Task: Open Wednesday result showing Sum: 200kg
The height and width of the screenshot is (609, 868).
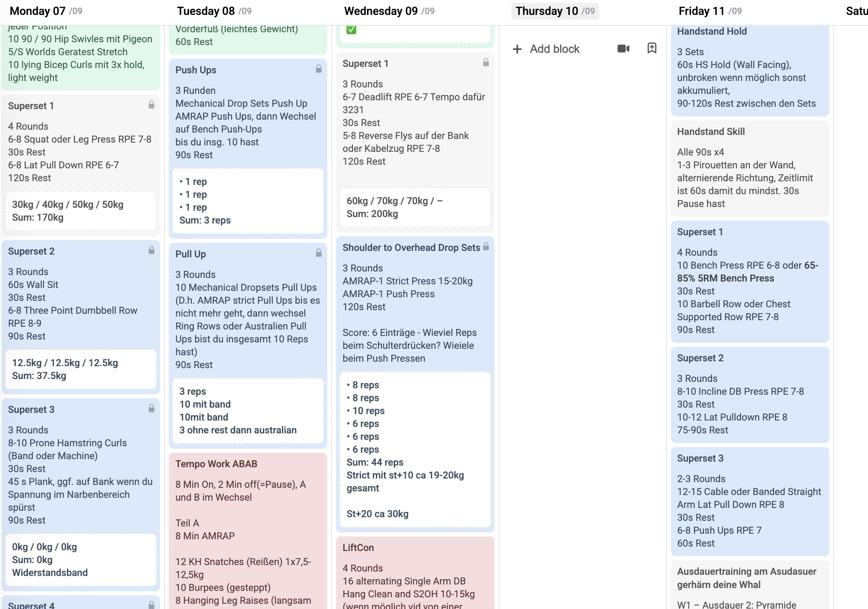Action: [415, 207]
